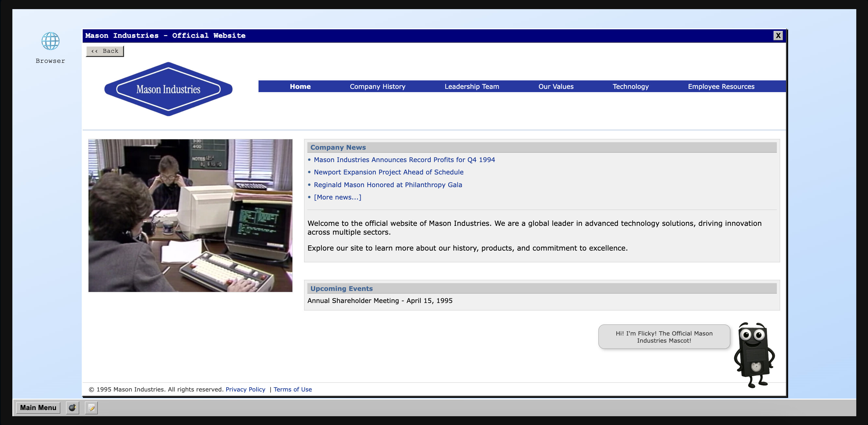
Task: View the Reginald Mason philanthropy gala article
Action: [387, 185]
